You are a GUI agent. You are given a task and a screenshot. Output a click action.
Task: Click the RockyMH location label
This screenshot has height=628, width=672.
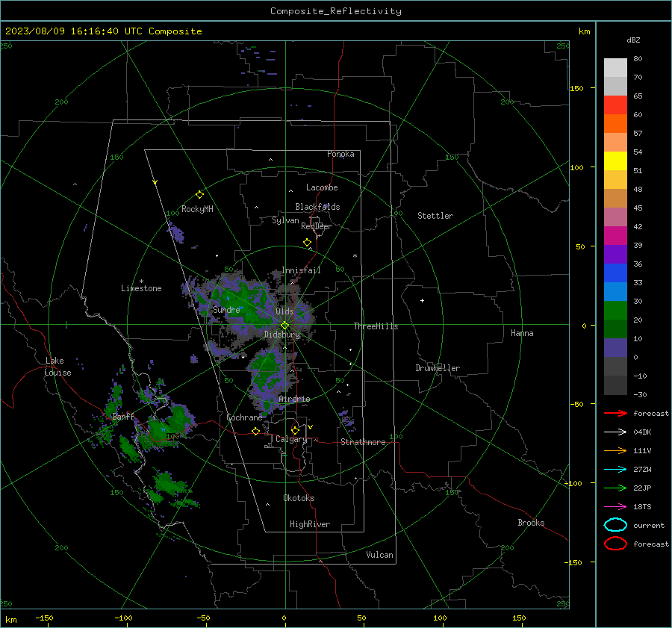pos(197,209)
